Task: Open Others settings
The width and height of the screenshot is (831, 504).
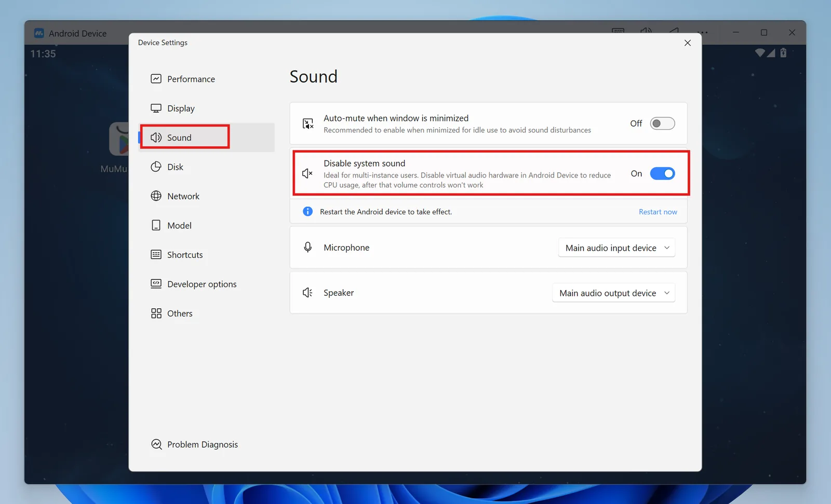Action: [x=207, y=313]
